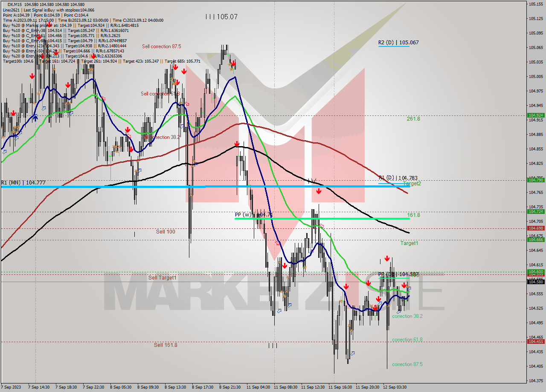Click the '7 Sep 2023' time axis label

click(10, 387)
